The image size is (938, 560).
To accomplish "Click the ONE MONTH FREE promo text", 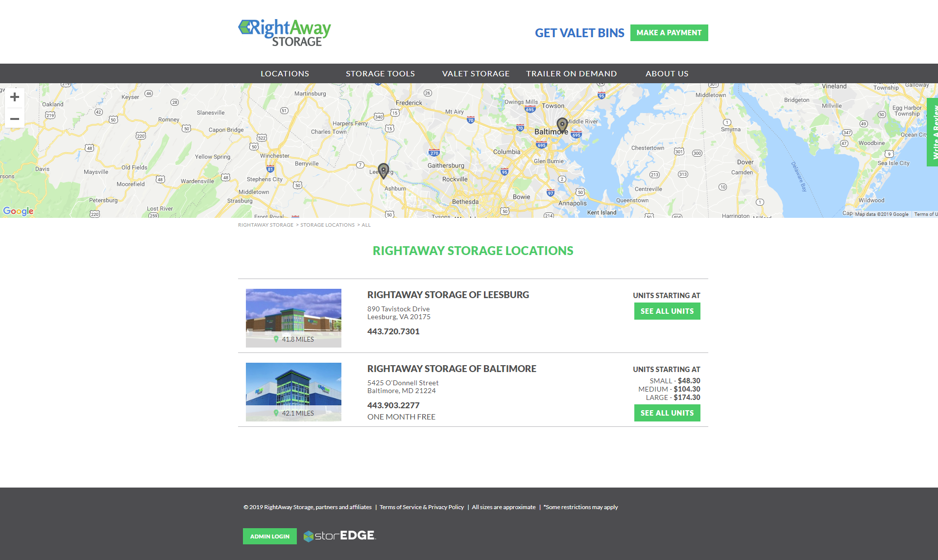I will [x=401, y=417].
